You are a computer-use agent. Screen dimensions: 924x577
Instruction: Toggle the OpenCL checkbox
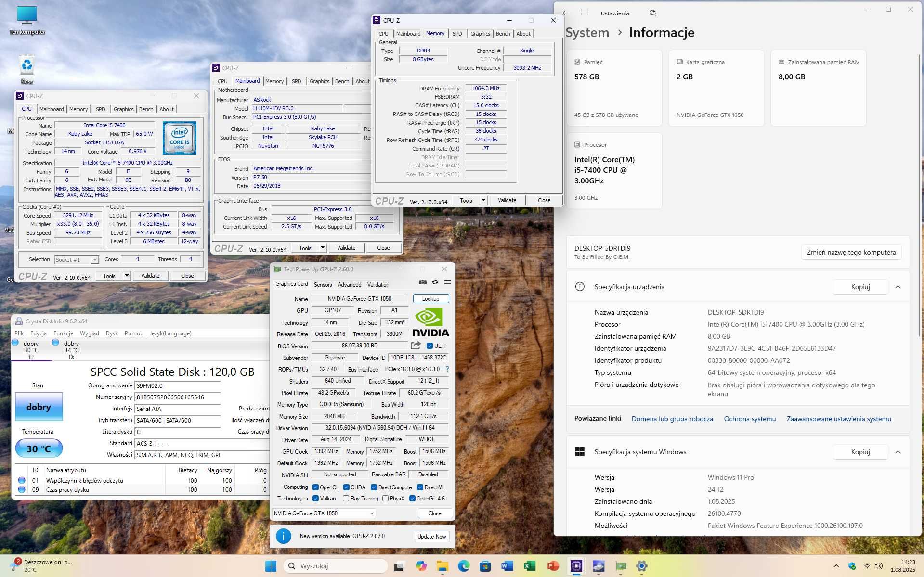315,487
